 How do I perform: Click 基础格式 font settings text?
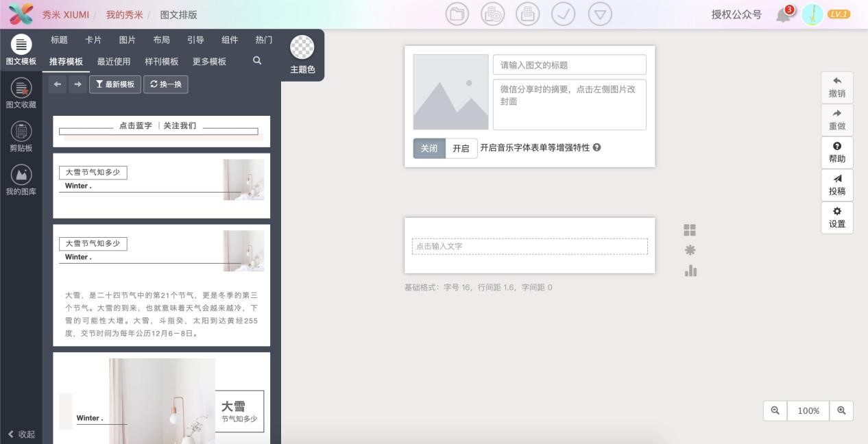[479, 287]
